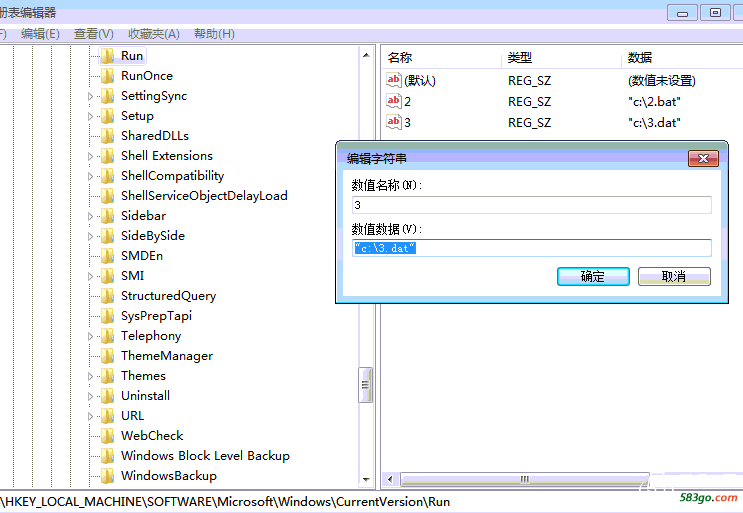Expand the Telephony tree node
The width and height of the screenshot is (743, 513).
tap(90, 337)
